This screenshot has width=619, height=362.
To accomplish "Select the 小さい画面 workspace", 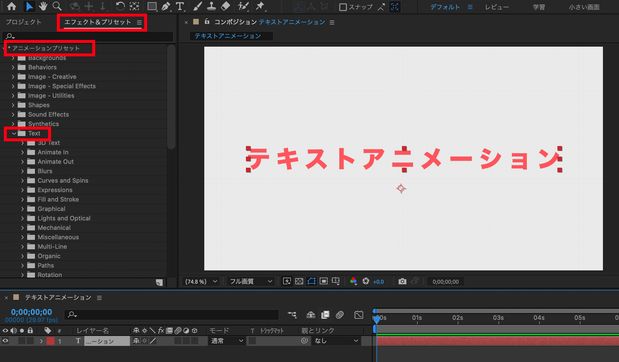I will tap(584, 7).
